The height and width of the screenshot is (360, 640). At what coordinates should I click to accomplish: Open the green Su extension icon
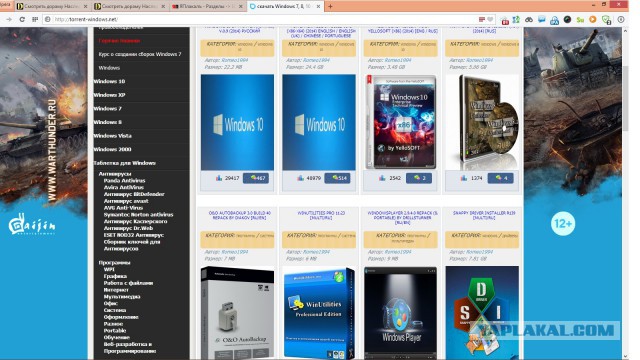[x=580, y=20]
